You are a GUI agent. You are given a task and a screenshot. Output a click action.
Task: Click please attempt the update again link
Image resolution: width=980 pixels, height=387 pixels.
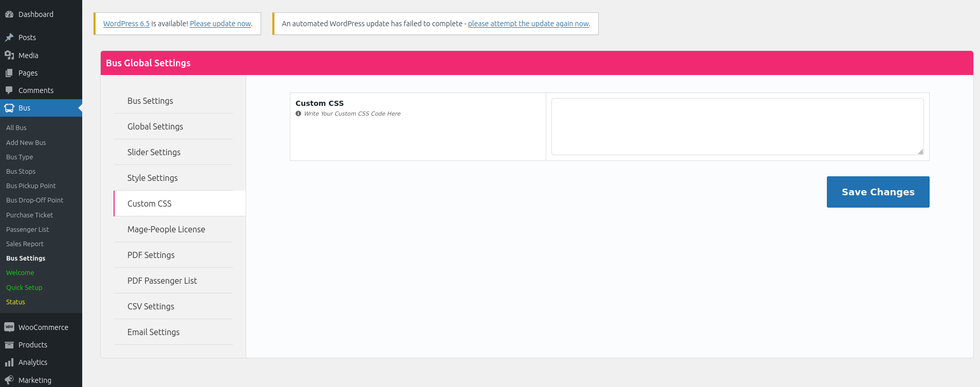pyautogui.click(x=528, y=24)
